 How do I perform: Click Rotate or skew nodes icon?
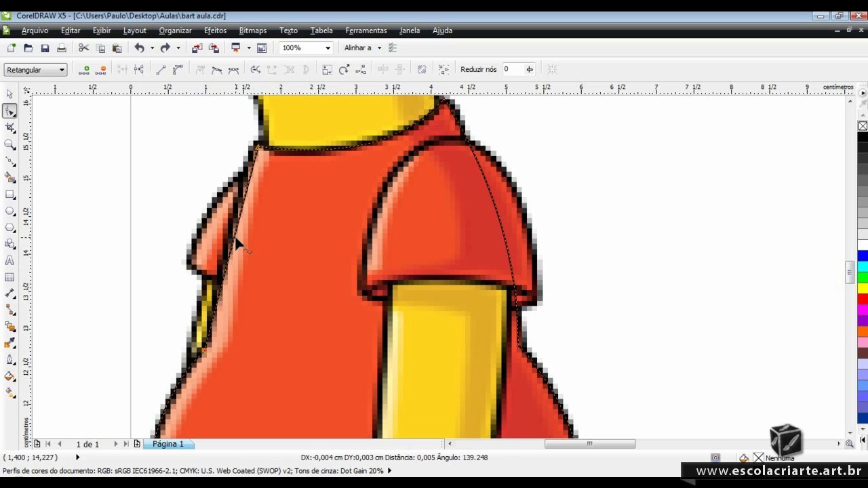[x=344, y=69]
